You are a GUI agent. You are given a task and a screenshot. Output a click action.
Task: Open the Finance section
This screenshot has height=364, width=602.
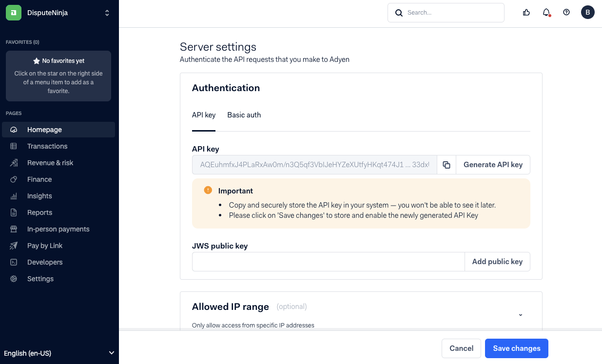[58, 179]
